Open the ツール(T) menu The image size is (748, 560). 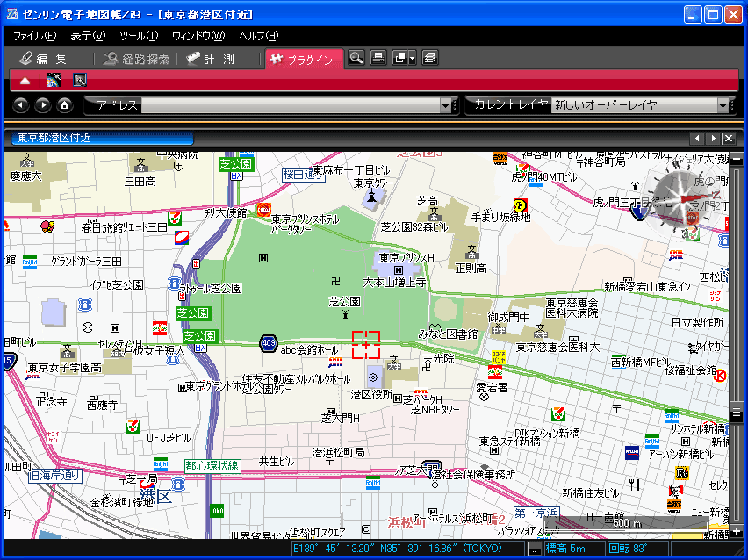pos(139,36)
